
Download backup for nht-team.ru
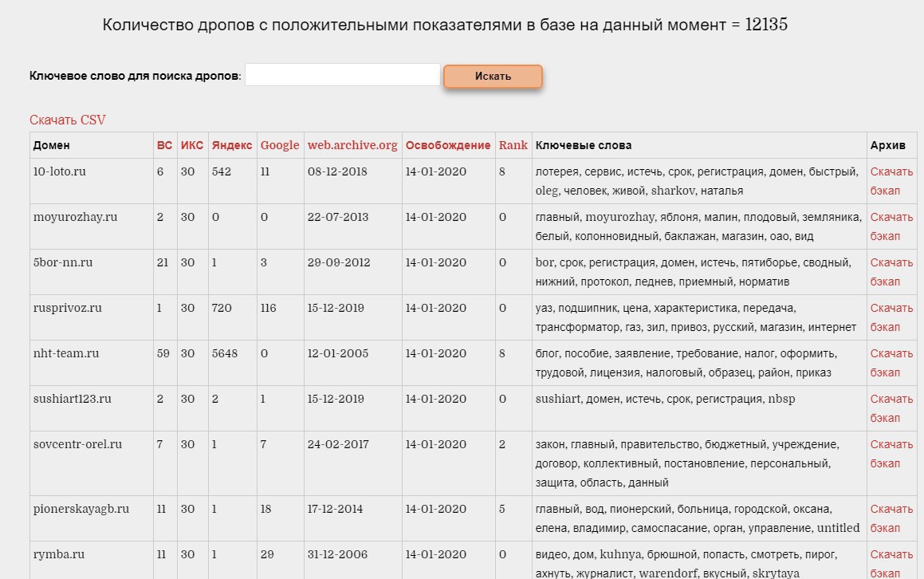pyautogui.click(x=891, y=363)
